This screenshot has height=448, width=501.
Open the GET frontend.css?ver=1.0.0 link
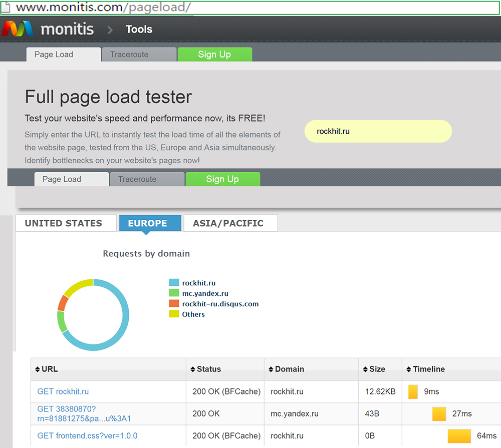(87, 435)
